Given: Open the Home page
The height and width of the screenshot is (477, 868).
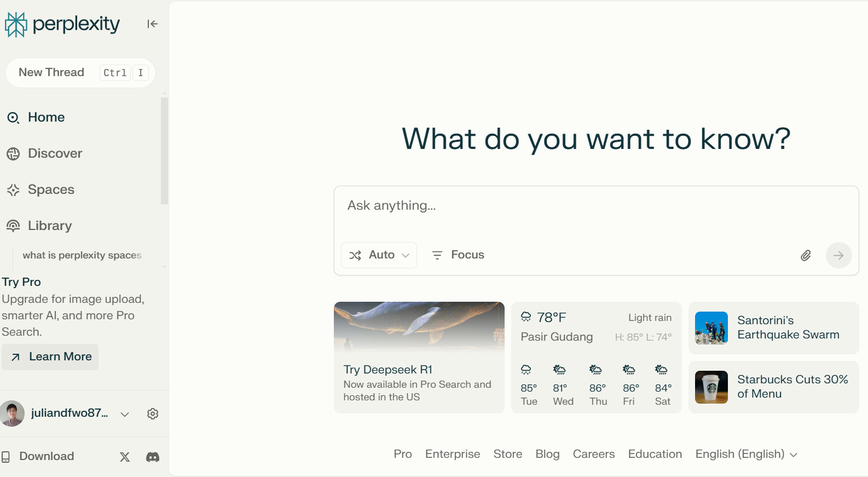Looking at the screenshot, I should pos(47,117).
